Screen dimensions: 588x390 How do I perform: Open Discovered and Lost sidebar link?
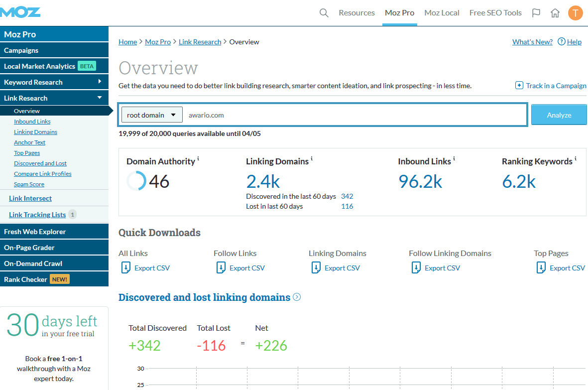pos(40,163)
